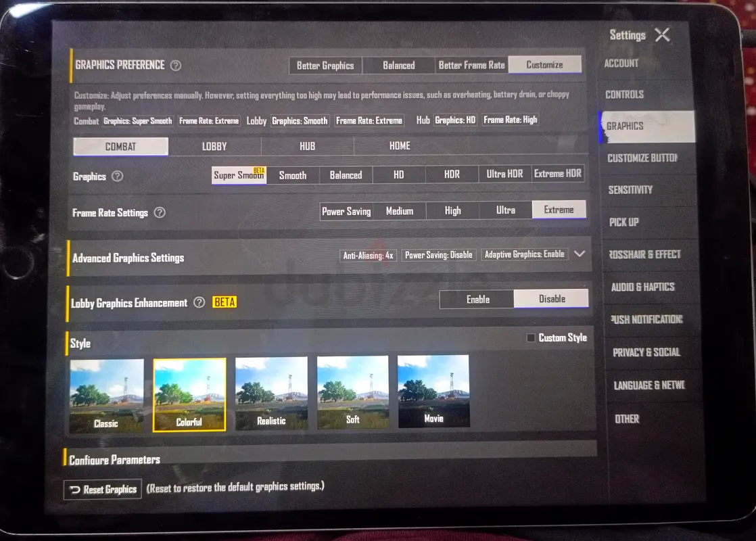Select Better Frame Rate preference
Viewport: 756px width, 541px height.
(471, 65)
